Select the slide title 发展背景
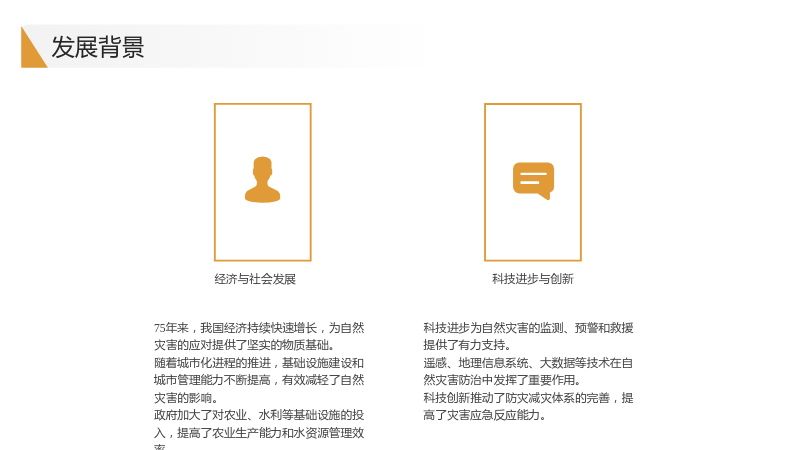This screenshot has height=450, width=800. click(98, 47)
